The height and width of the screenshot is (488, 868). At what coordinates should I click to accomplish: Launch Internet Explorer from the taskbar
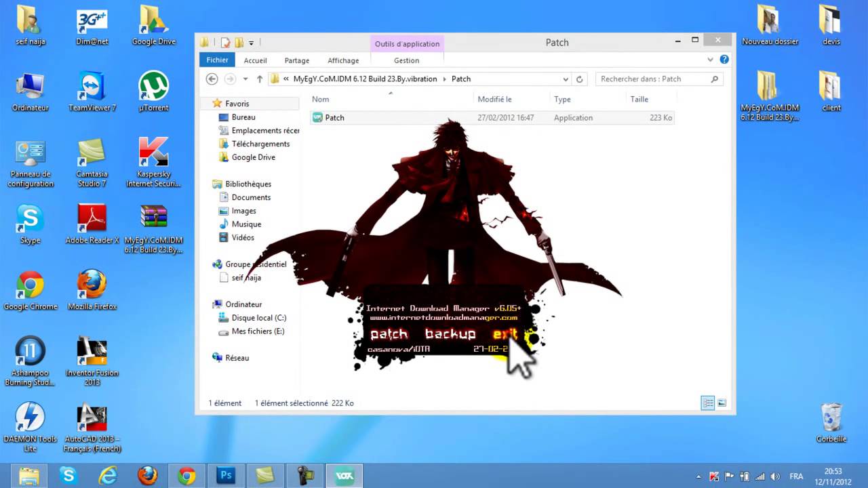click(x=108, y=476)
